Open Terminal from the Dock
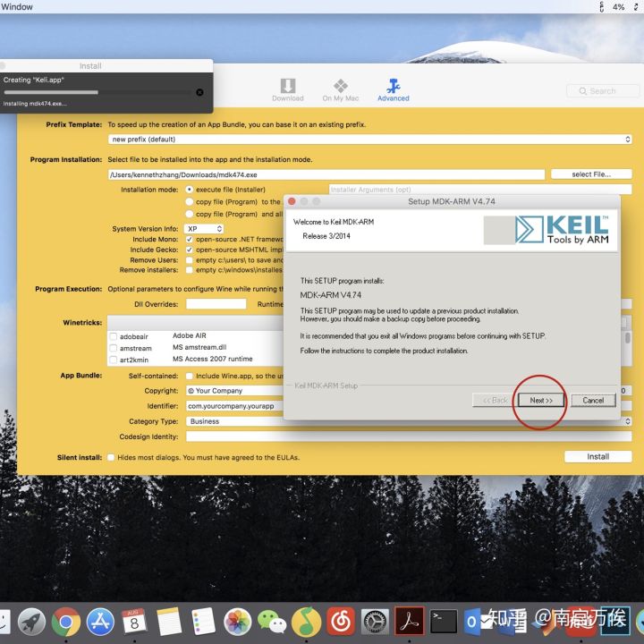The image size is (644, 644). [x=444, y=622]
